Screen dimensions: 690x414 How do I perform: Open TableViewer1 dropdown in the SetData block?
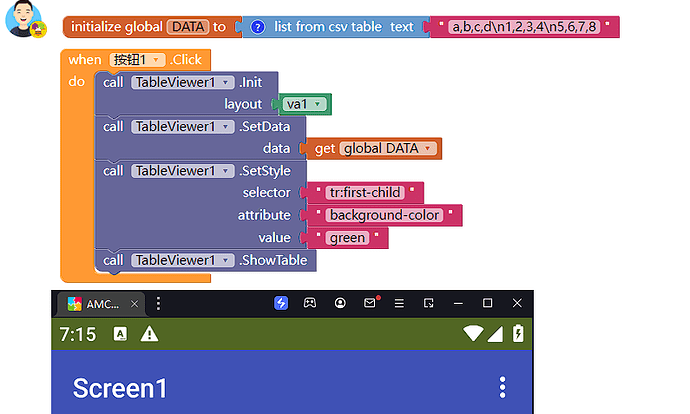tap(183, 127)
